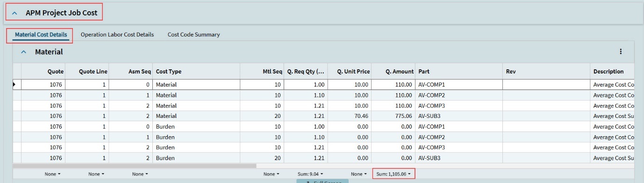Sort by the Quote Line column header
This screenshot has width=644, height=183.
point(87,72)
